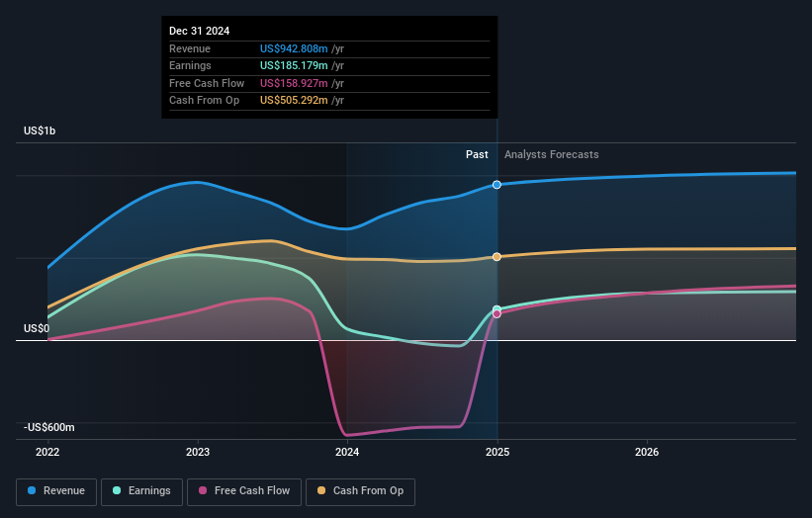This screenshot has height=518, width=812.
Task: Click the Cash From Op label in tooltip
Action: 204,101
